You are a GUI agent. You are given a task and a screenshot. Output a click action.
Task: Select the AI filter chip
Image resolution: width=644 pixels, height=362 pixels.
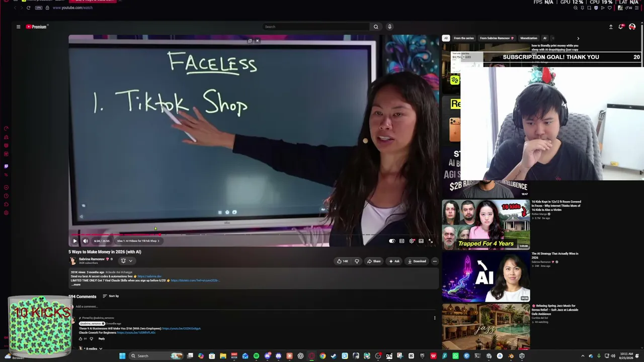coord(544,38)
